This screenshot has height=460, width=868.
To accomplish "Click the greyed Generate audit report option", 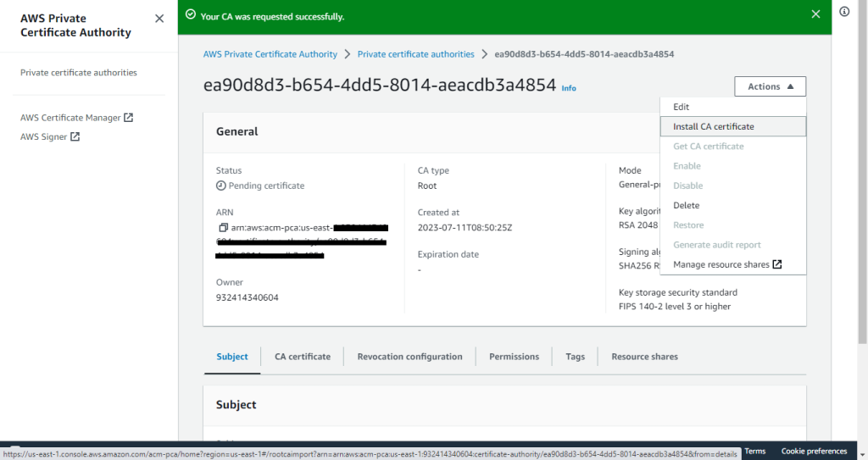I will coord(733,245).
